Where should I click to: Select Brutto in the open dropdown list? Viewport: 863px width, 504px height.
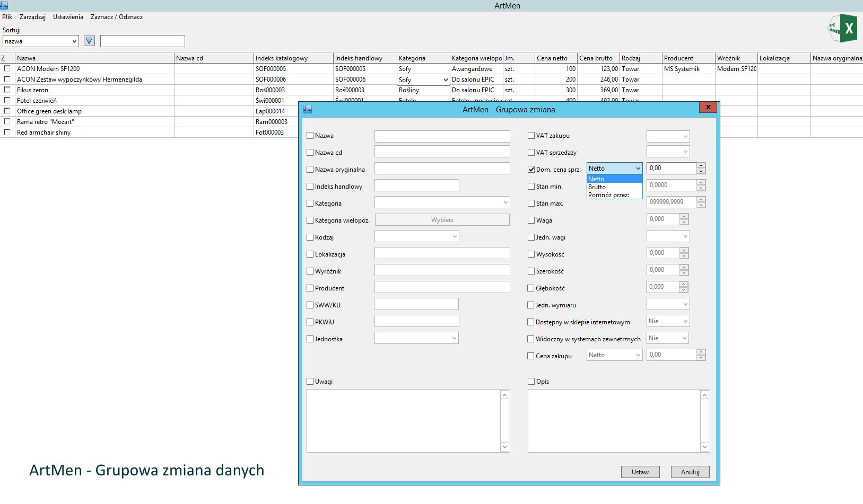614,187
